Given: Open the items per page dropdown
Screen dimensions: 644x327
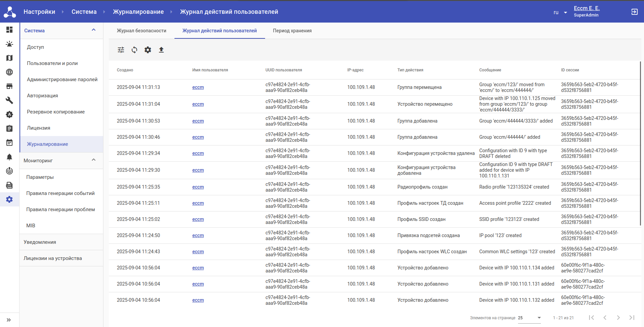Looking at the screenshot, I should pos(529,318).
